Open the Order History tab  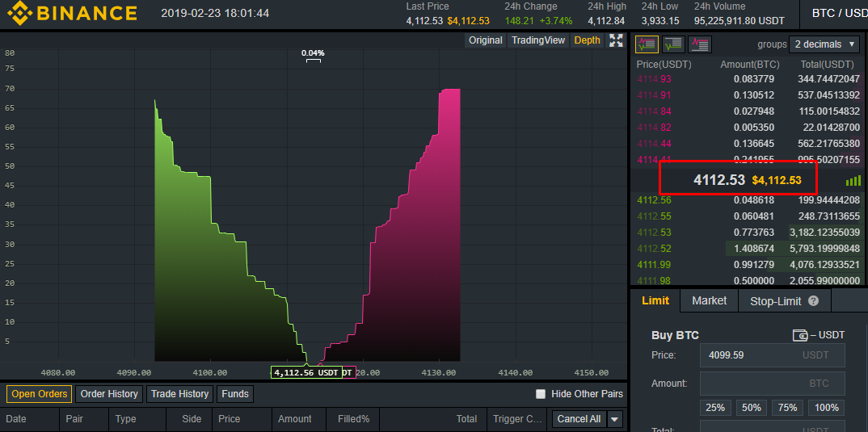(109, 394)
